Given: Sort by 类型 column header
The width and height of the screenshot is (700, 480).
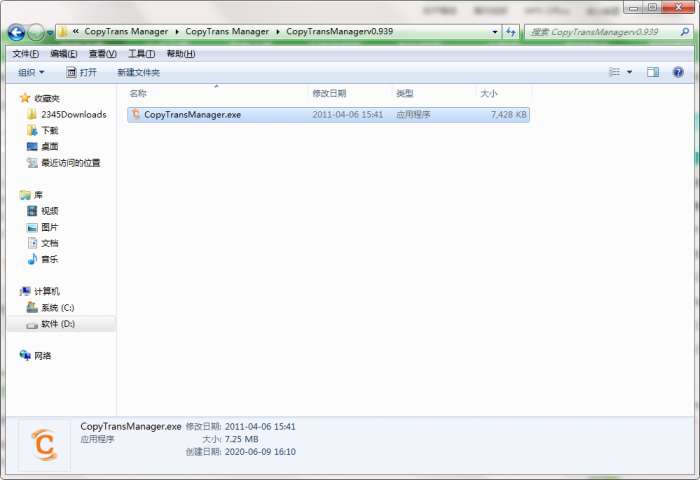Looking at the screenshot, I should coord(405,93).
